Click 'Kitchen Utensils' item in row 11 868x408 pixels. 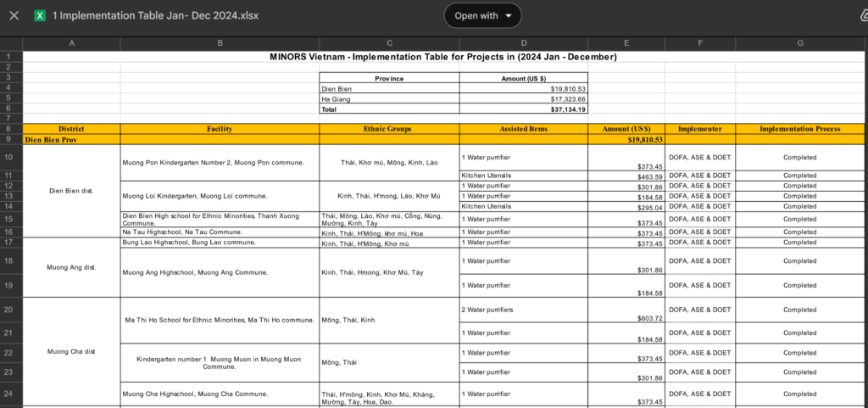pyautogui.click(x=524, y=176)
